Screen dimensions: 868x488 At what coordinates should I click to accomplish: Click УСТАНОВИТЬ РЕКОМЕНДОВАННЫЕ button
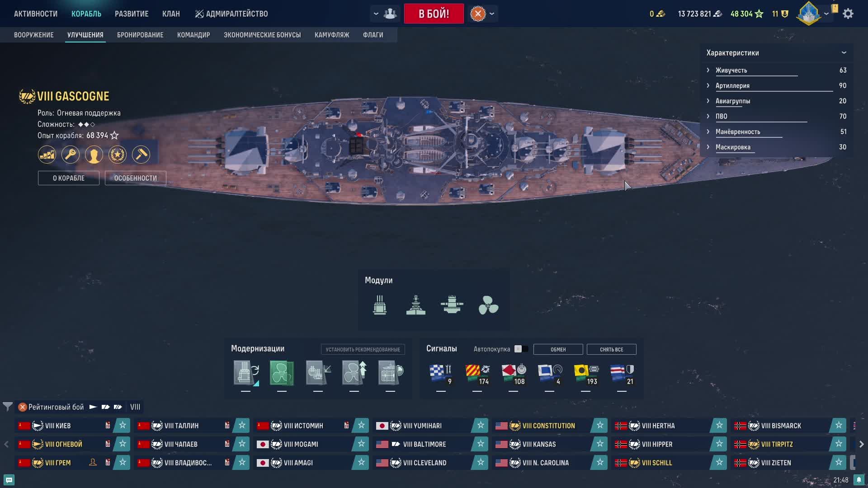pyautogui.click(x=363, y=349)
